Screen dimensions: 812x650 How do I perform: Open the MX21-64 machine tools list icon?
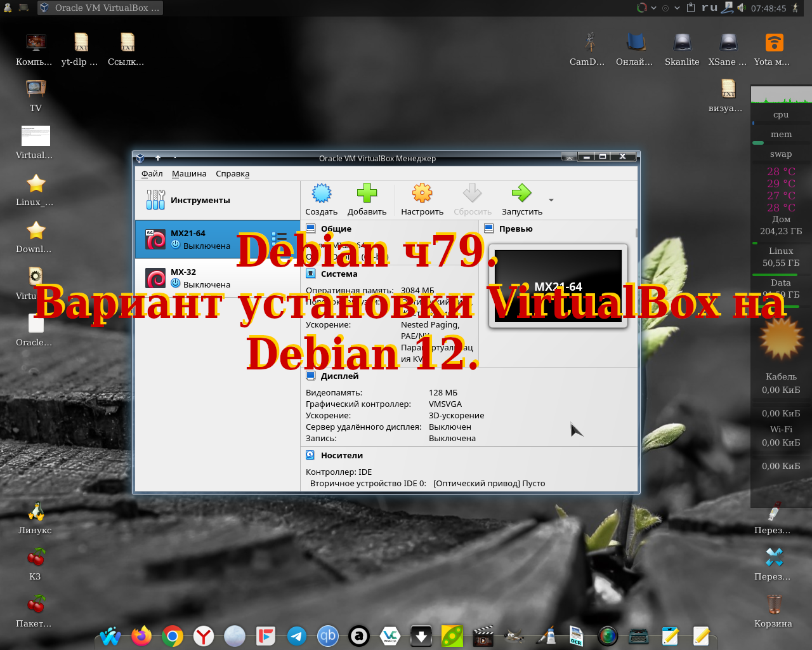pyautogui.click(x=279, y=239)
